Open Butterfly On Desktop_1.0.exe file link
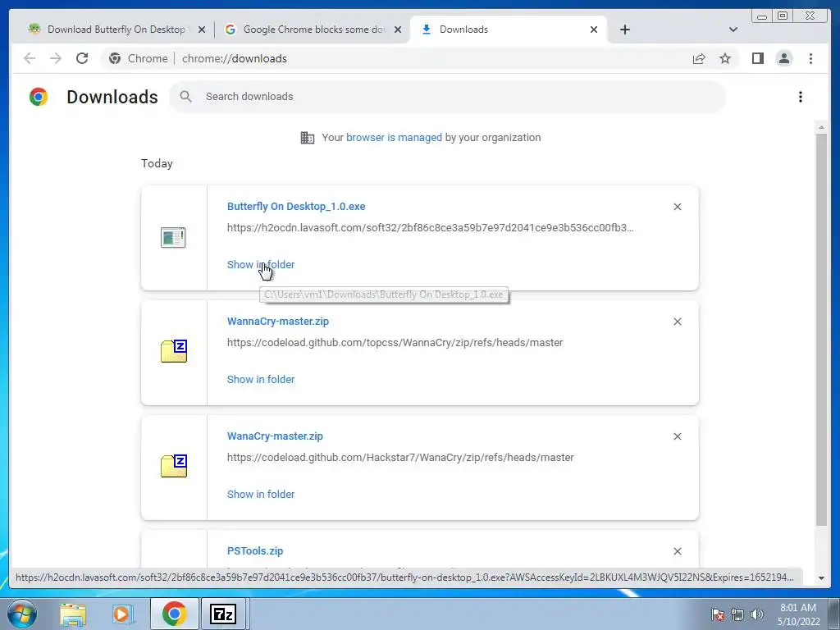This screenshot has height=630, width=840. [296, 207]
